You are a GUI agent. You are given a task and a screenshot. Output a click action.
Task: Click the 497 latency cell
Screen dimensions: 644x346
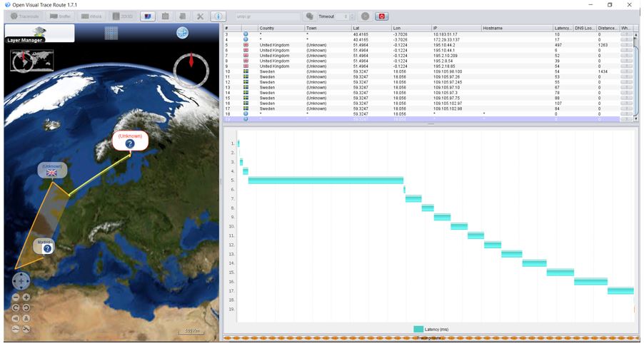point(563,45)
